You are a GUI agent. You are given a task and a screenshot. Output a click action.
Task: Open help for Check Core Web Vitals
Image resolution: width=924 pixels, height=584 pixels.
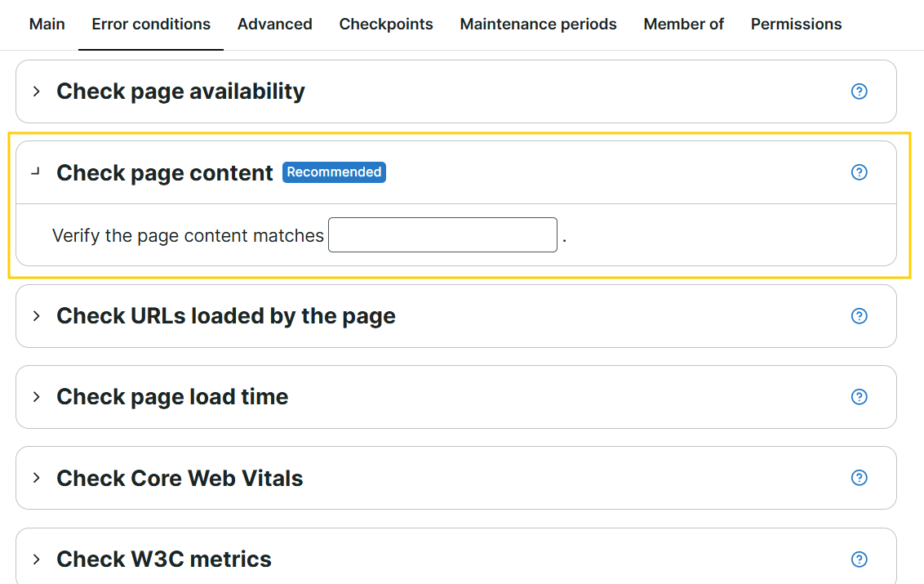(860, 478)
